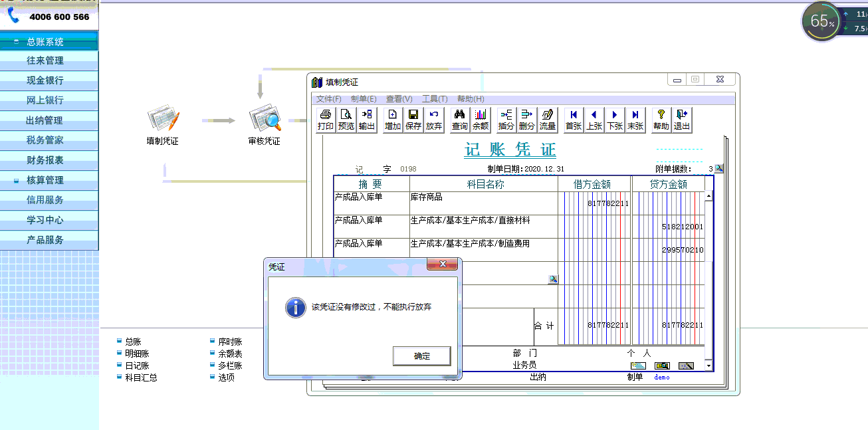868x430 pixels.
Task: Open the 文件(F) menu
Action: pyautogui.click(x=329, y=99)
